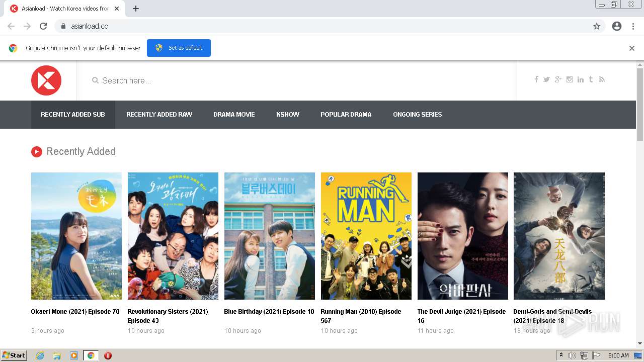The width and height of the screenshot is (644, 362).
Task: Open the LinkedIn social link
Action: pyautogui.click(x=581, y=79)
